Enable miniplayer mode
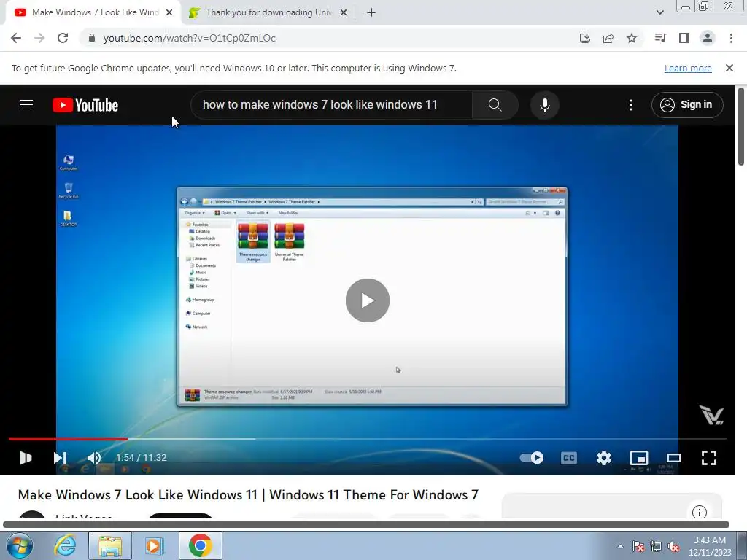Viewport: 747px width, 560px height. 639,458
